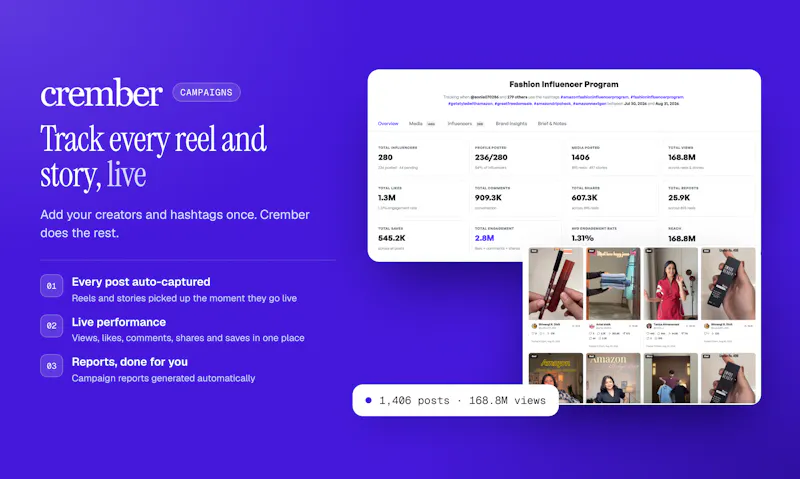Image resolution: width=800 pixels, height=479 pixels.
Task: Click the #fashioninfluencerprogram hashtag link
Action: [x=657, y=97]
